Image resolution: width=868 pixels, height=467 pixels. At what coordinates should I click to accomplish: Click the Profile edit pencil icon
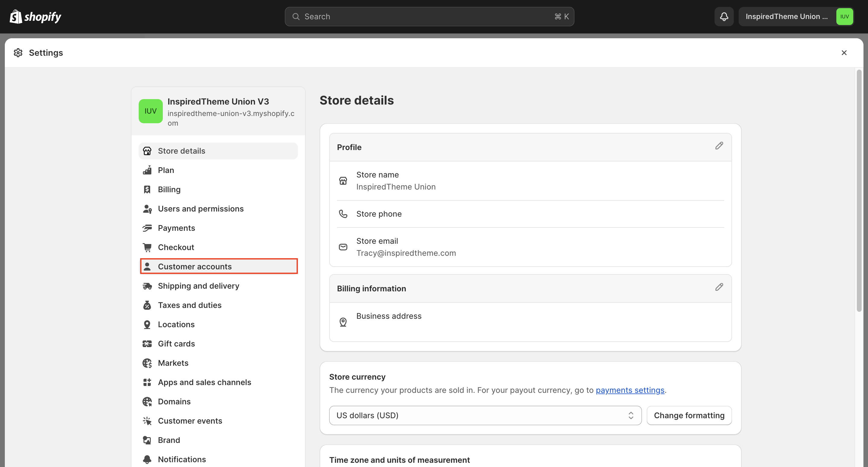coord(719,146)
